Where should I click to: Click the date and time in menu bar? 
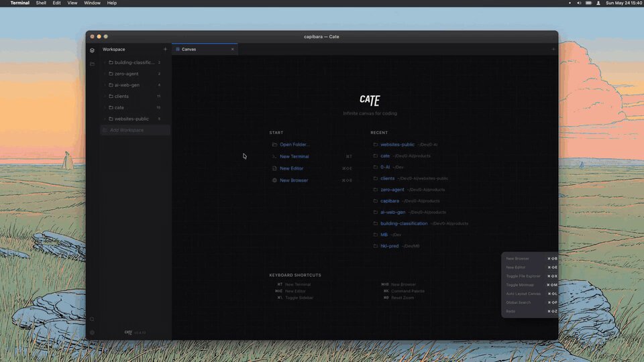pyautogui.click(x=625, y=3)
